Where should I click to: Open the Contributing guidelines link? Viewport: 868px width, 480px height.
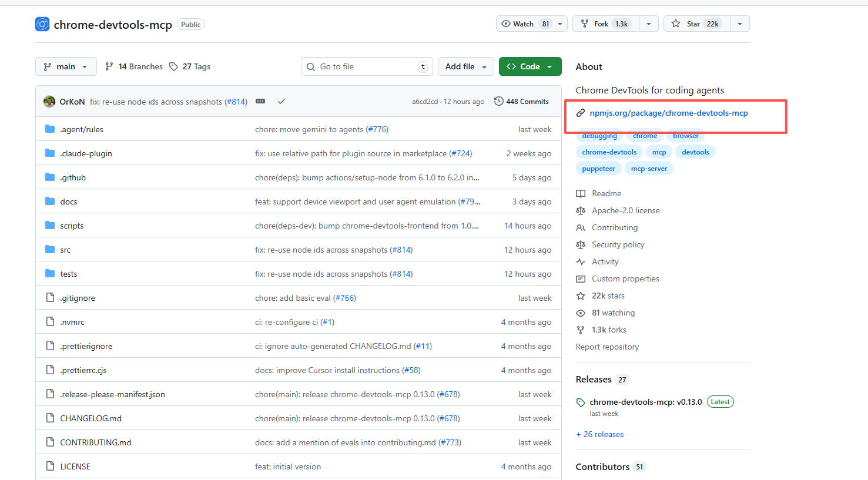click(615, 227)
